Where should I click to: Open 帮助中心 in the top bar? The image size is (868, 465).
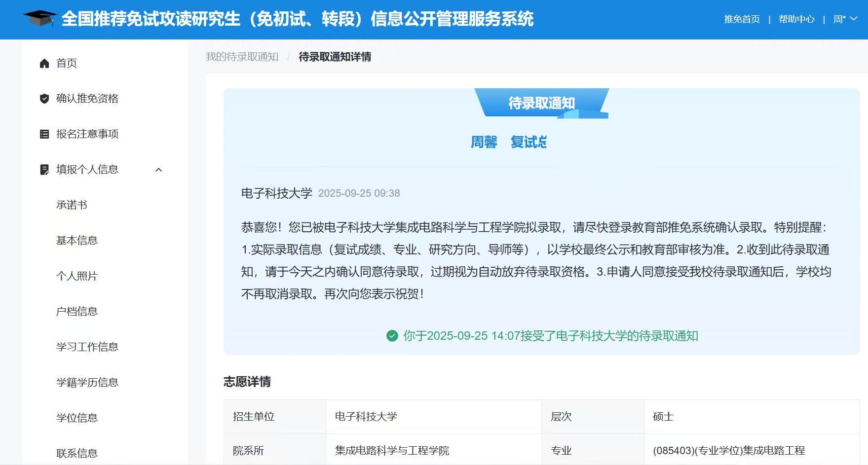tap(796, 19)
